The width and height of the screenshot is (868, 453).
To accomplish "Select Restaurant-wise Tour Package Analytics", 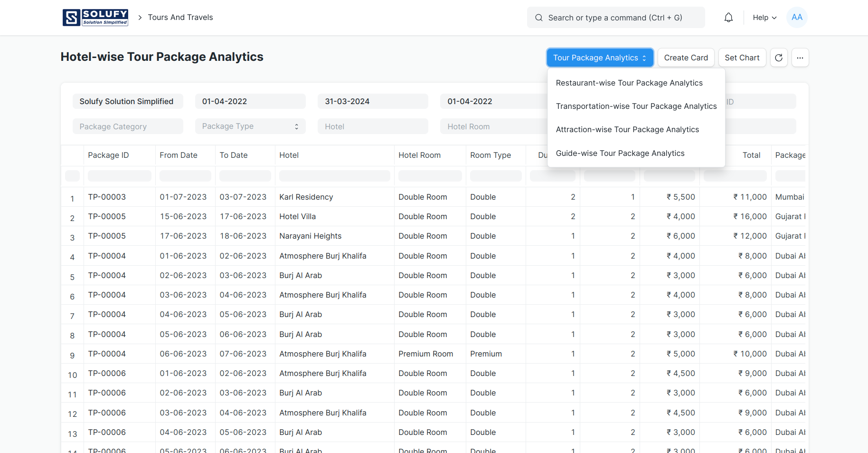I will 629,83.
